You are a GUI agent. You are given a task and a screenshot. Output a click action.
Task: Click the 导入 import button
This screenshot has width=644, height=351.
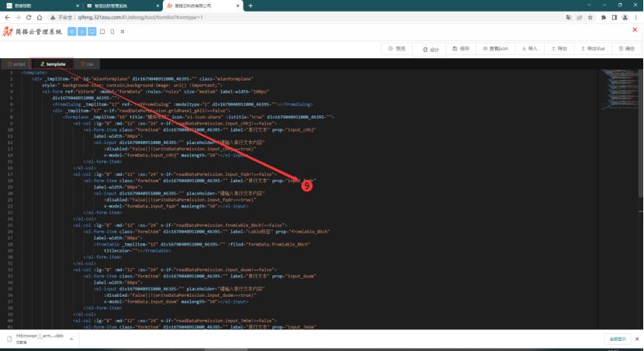pos(529,48)
